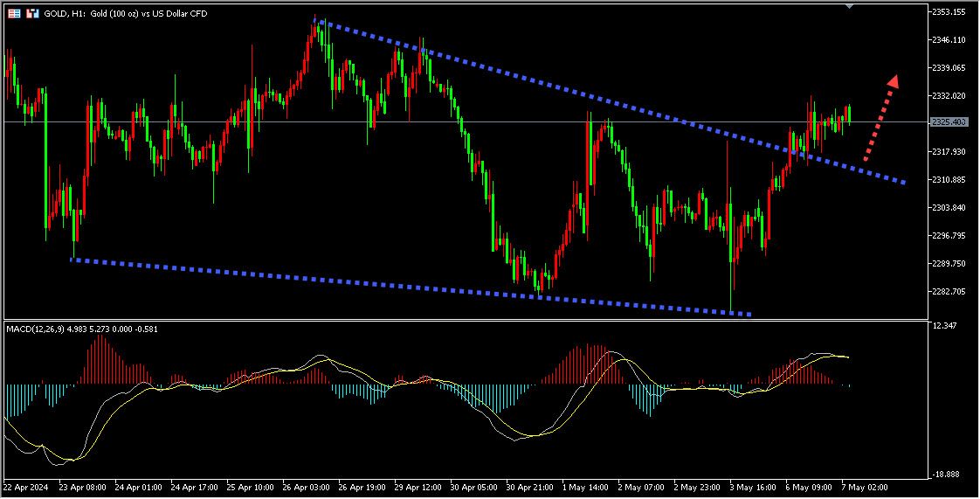This screenshot has height=499, width=980.
Task: Click the 2282.705 price scale label
Action: pos(949,292)
